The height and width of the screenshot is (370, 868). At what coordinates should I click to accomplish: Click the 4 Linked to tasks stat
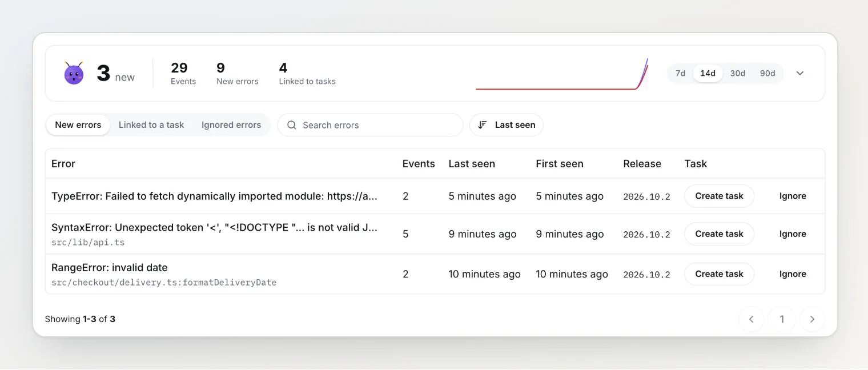pos(307,74)
